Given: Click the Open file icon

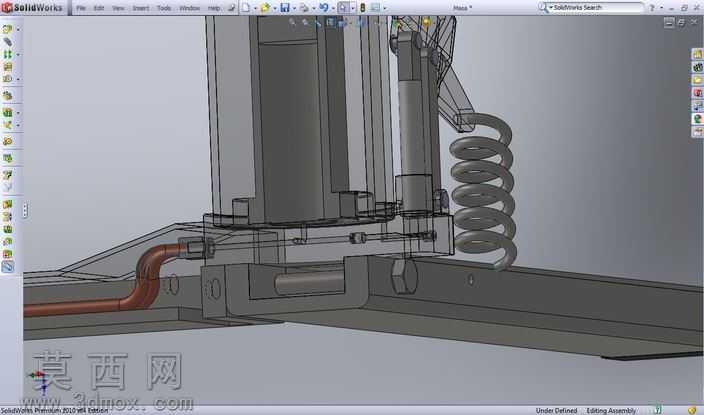Looking at the screenshot, I should pos(265,7).
